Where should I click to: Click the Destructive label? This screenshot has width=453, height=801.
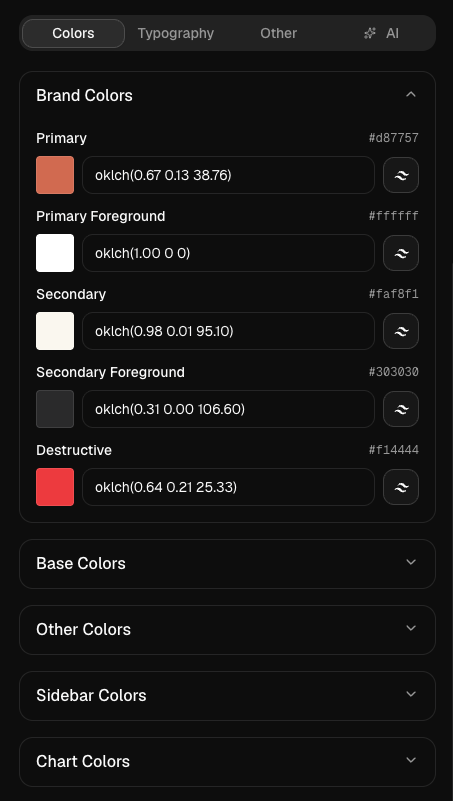pos(74,450)
